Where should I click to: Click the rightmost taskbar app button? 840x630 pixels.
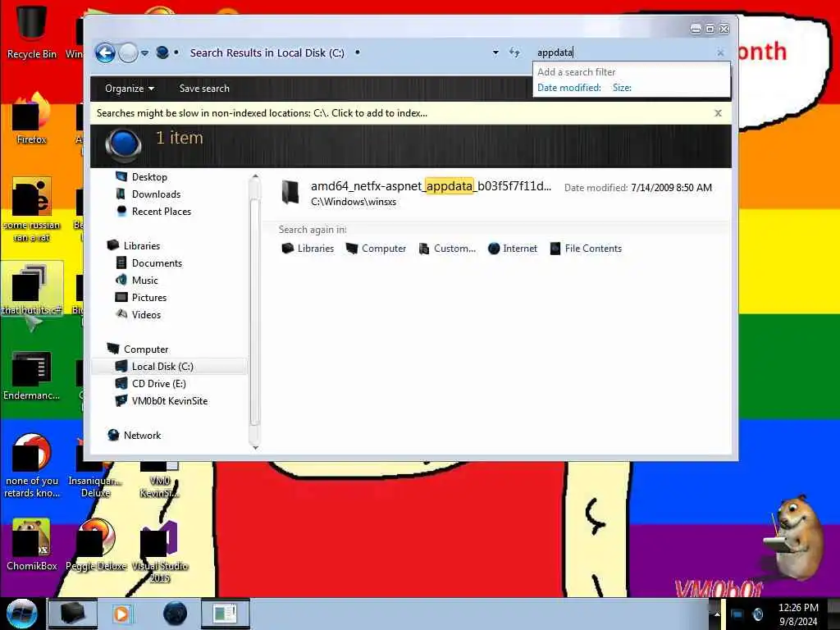[225, 614]
